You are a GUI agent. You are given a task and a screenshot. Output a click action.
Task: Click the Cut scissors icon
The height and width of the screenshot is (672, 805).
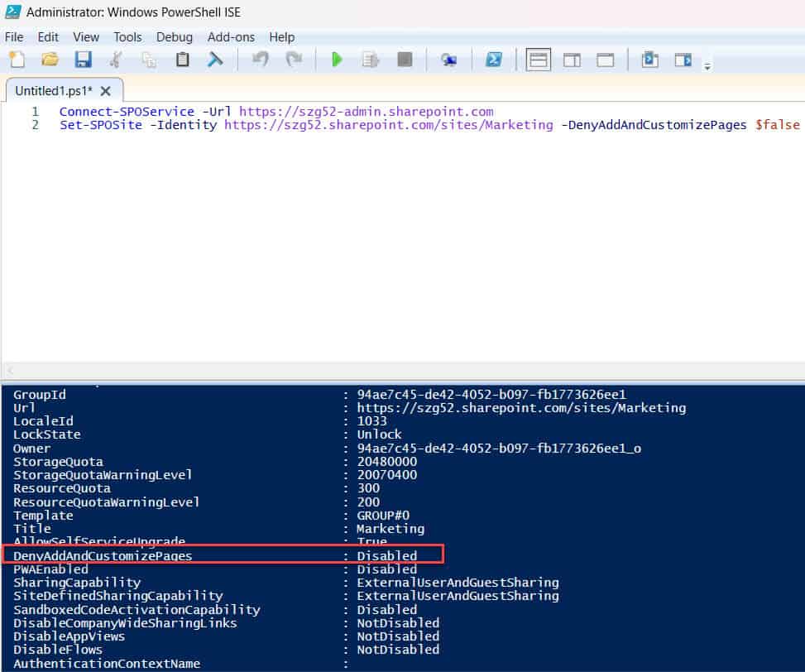(116, 60)
